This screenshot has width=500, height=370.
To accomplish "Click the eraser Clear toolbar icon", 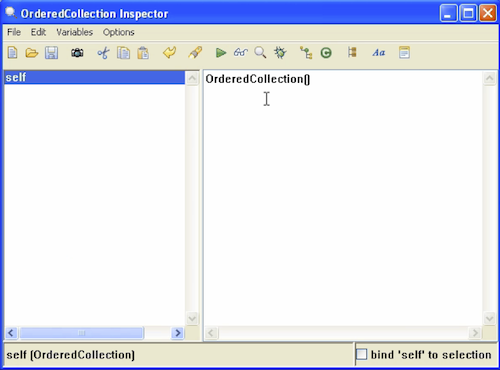I will tap(195, 53).
